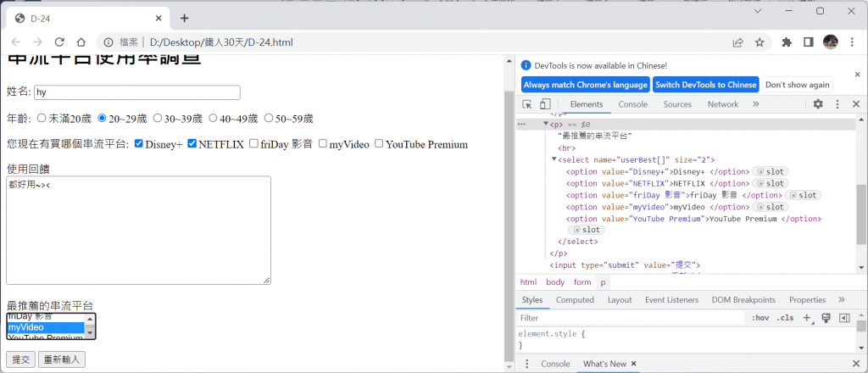Open the Event Listeners tab
The image size is (868, 373).
pyautogui.click(x=671, y=299)
